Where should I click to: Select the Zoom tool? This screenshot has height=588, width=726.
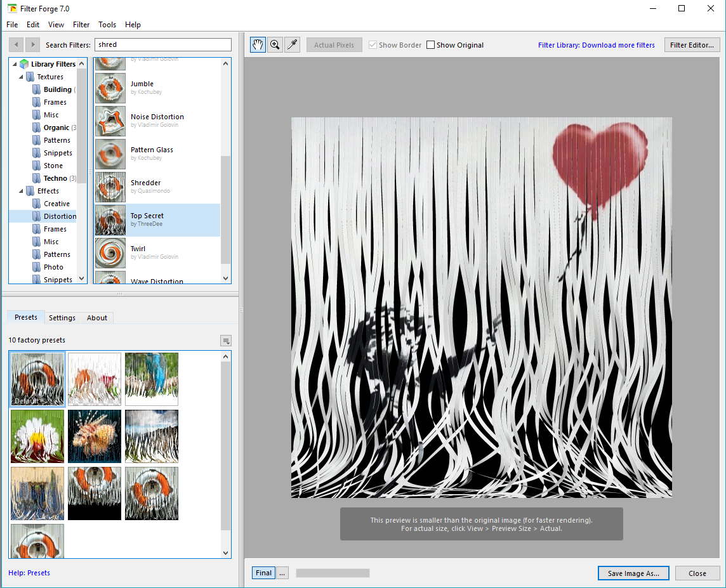pos(275,44)
